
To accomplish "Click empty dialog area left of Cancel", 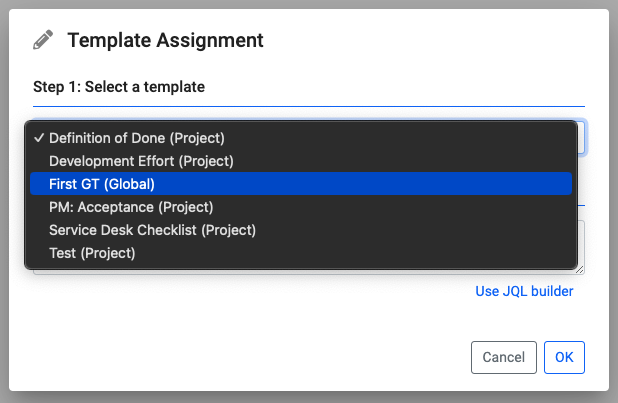I will pos(250,357).
